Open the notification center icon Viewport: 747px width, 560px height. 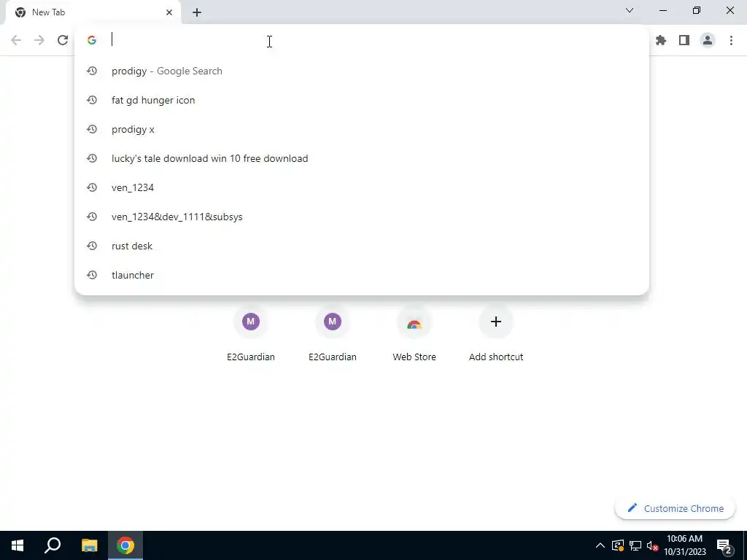click(x=724, y=545)
